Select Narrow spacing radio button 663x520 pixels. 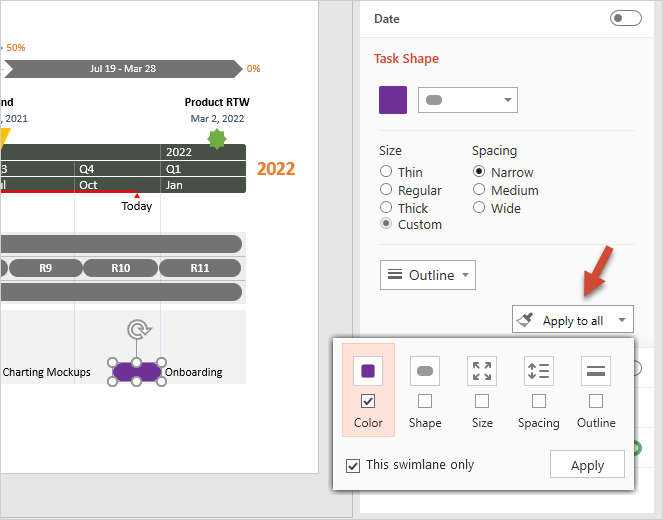(x=479, y=171)
